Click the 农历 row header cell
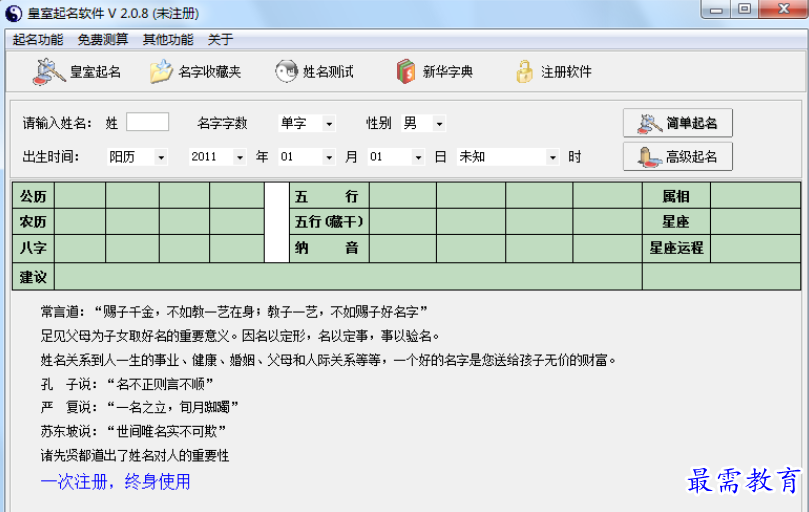The height and width of the screenshot is (512, 809). pos(33,222)
